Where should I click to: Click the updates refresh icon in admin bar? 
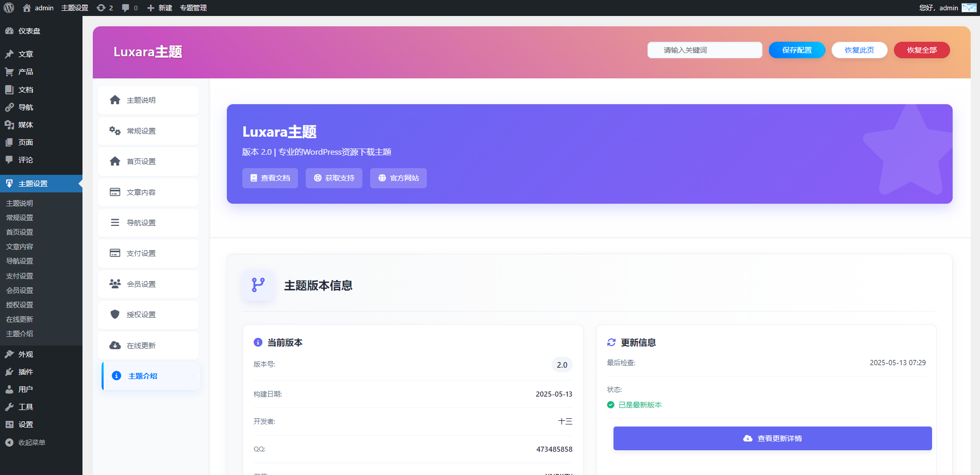[101, 8]
